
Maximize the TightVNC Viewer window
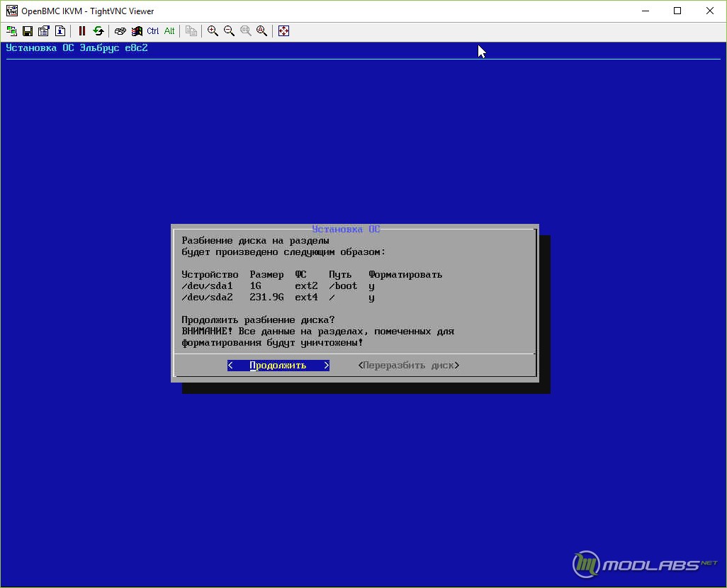tap(677, 11)
